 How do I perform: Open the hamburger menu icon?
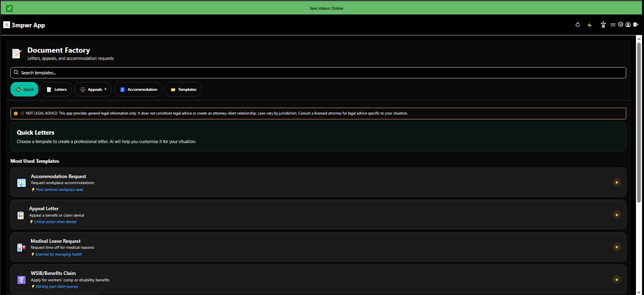pyautogui.click(x=613, y=25)
